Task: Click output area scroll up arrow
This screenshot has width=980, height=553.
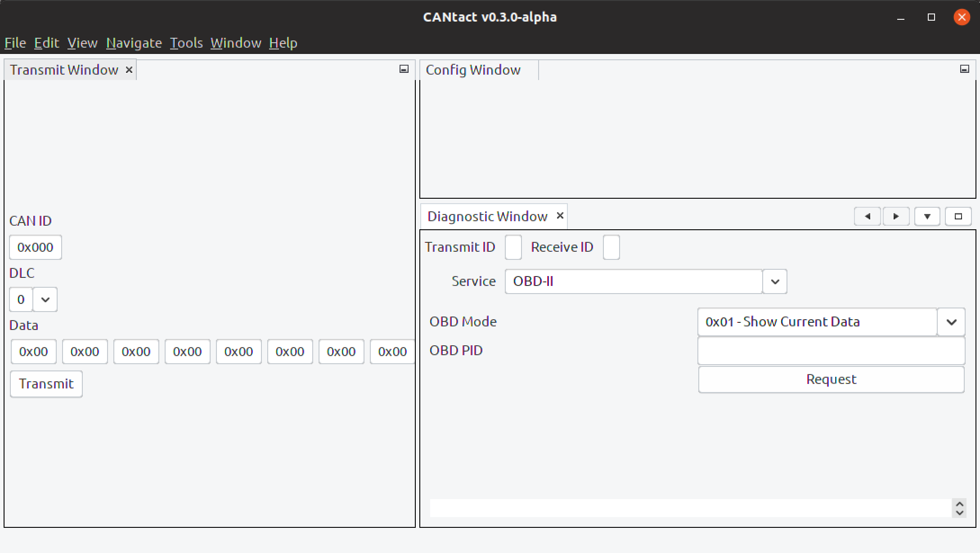Action: click(x=959, y=504)
